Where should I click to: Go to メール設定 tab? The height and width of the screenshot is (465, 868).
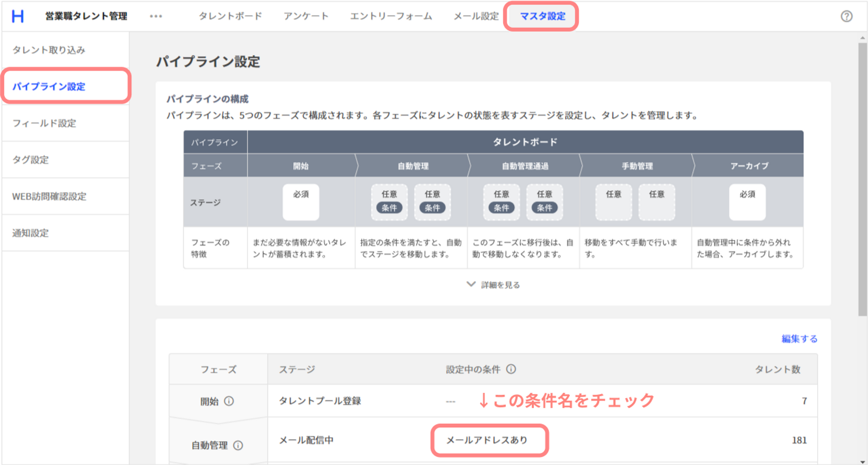click(476, 16)
